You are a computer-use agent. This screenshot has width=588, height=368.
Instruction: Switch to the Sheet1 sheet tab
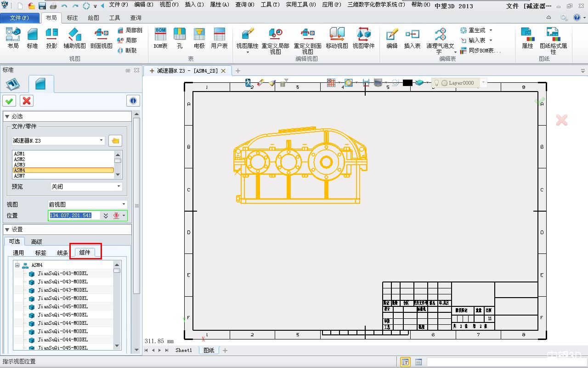point(184,350)
